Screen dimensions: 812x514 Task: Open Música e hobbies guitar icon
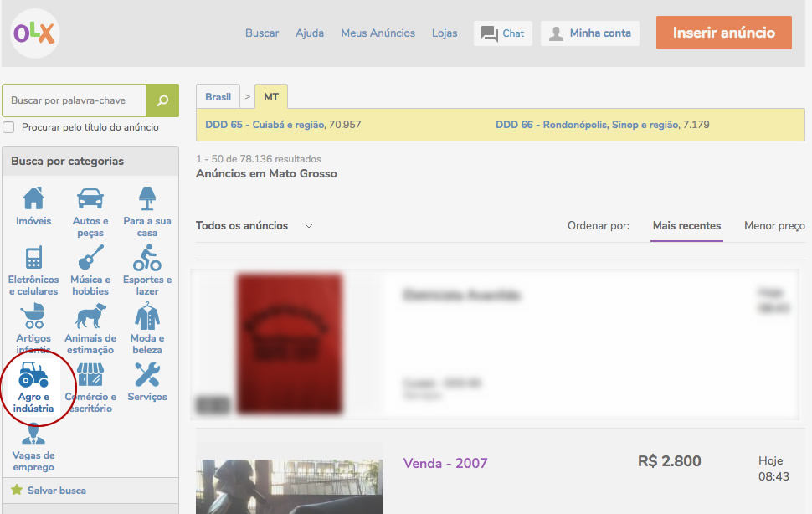coord(90,257)
